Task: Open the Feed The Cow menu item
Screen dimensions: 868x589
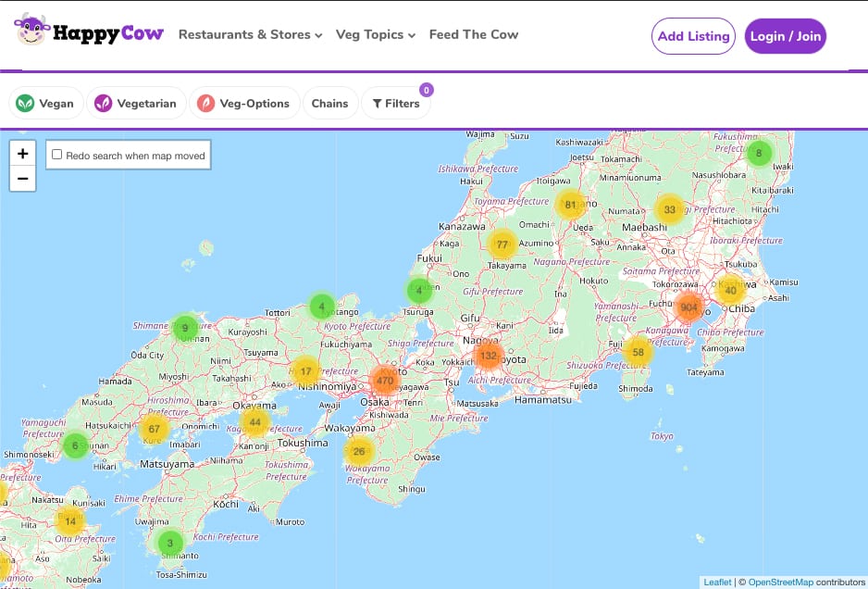Action: 474,35
